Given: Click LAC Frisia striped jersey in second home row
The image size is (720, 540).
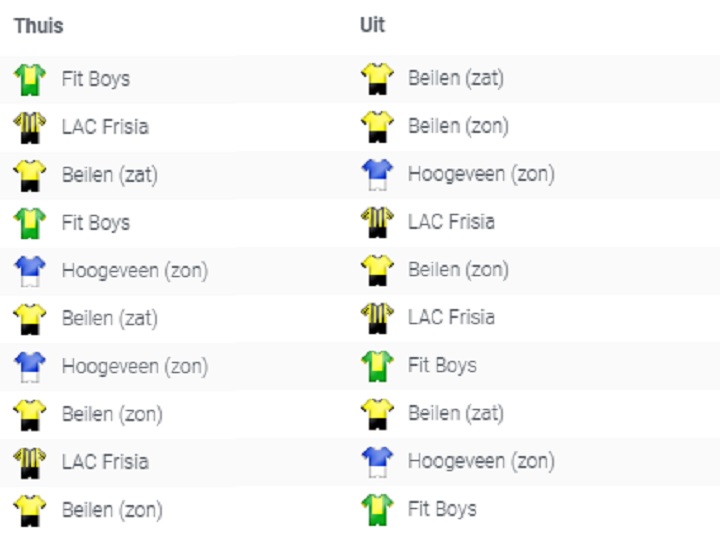Looking at the screenshot, I should point(30,127).
